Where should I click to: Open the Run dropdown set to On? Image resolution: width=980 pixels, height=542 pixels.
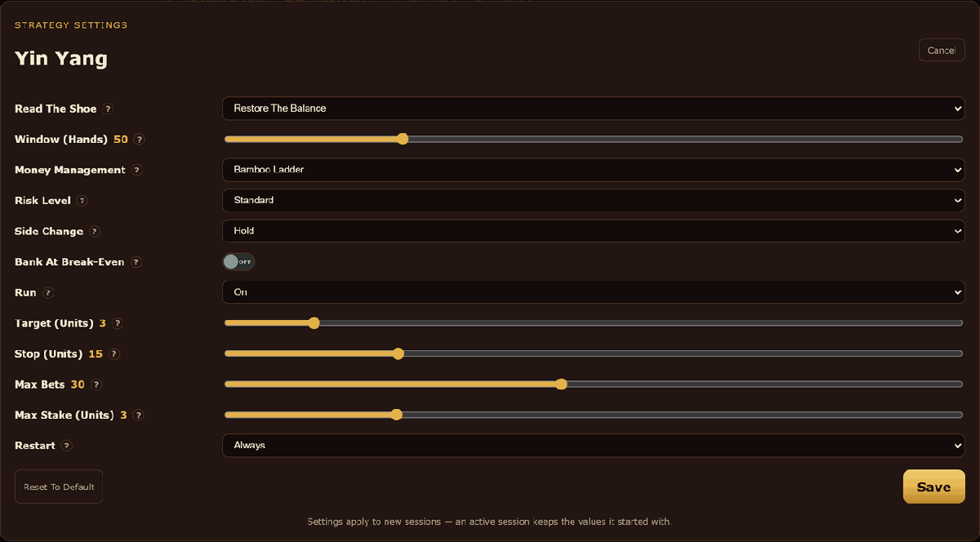[x=594, y=292]
